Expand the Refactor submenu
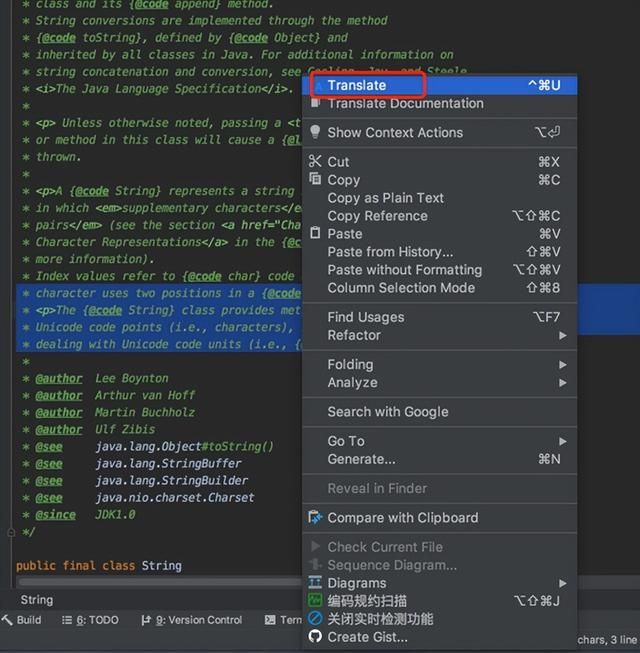The width and height of the screenshot is (640, 653). (x=562, y=335)
